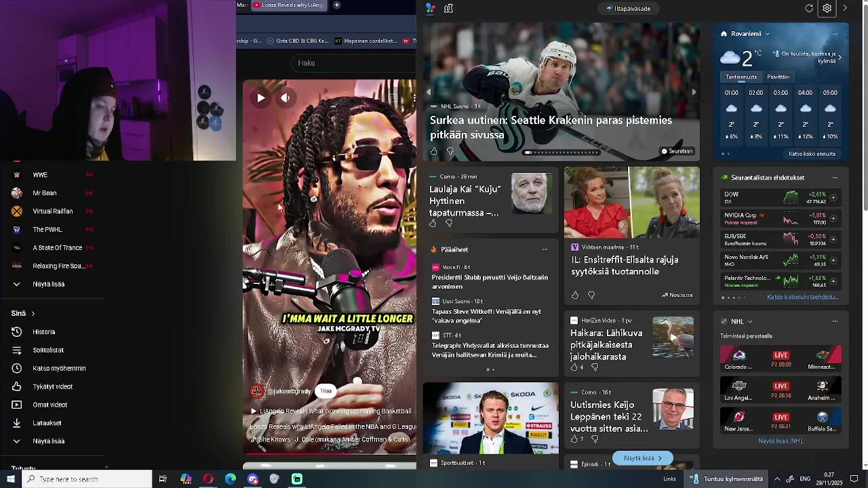Expand Näytä lisää under subscriptions list

(48, 285)
